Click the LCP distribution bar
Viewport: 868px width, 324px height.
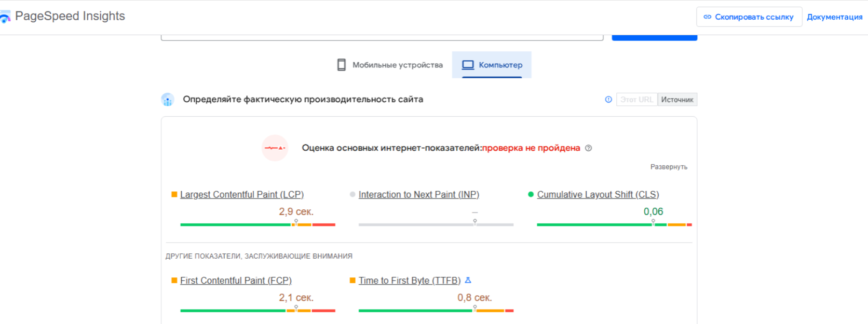click(257, 224)
